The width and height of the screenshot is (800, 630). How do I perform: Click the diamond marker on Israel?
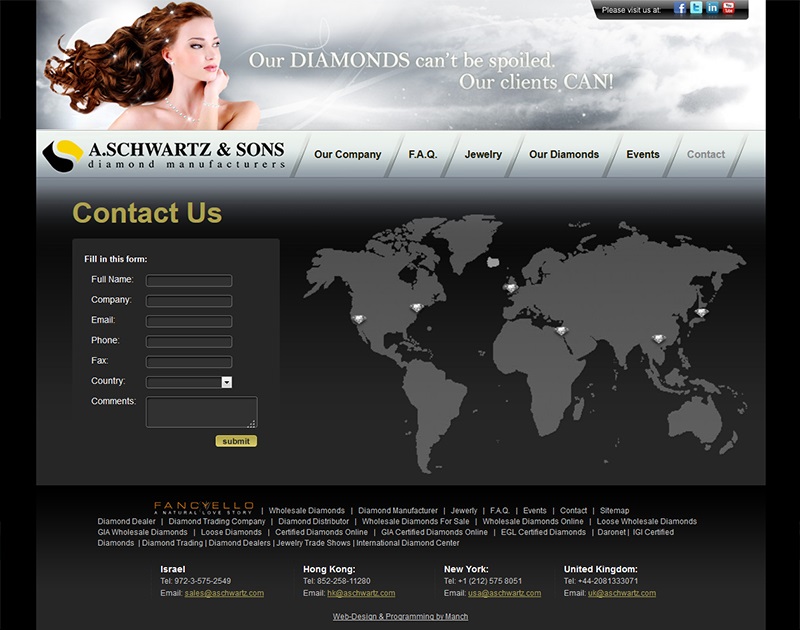[561, 330]
